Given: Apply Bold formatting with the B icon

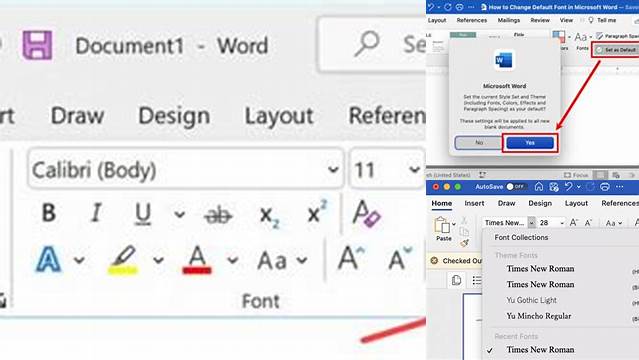Looking at the screenshot, I should pos(49,213).
